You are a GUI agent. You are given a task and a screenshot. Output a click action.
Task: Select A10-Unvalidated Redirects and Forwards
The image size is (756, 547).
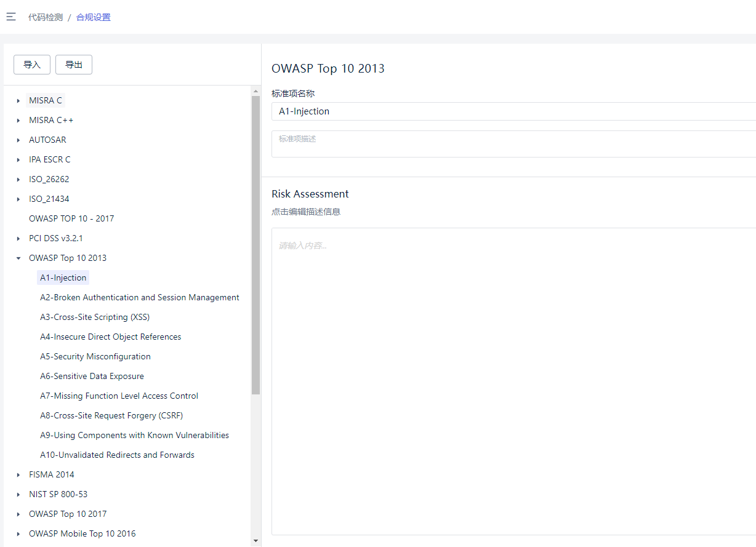click(117, 455)
